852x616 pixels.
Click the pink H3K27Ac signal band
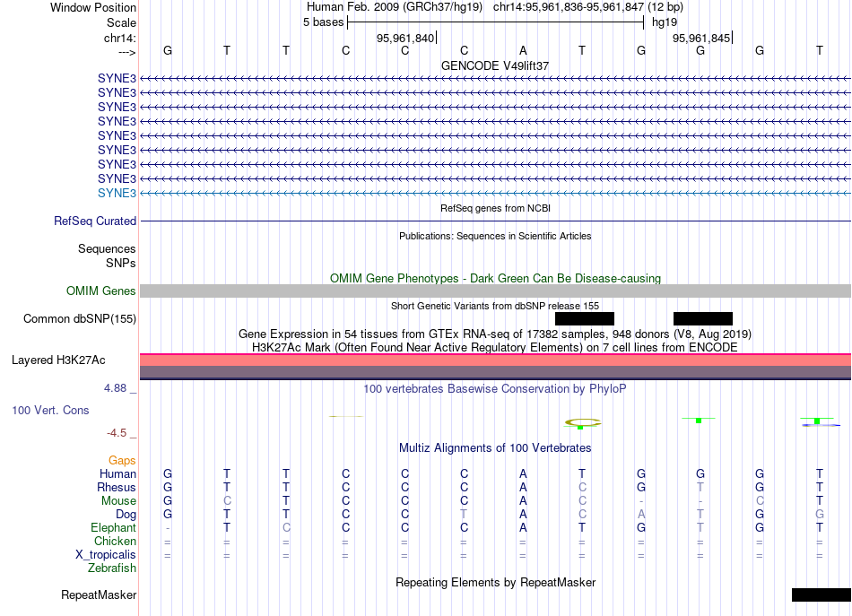495,360
